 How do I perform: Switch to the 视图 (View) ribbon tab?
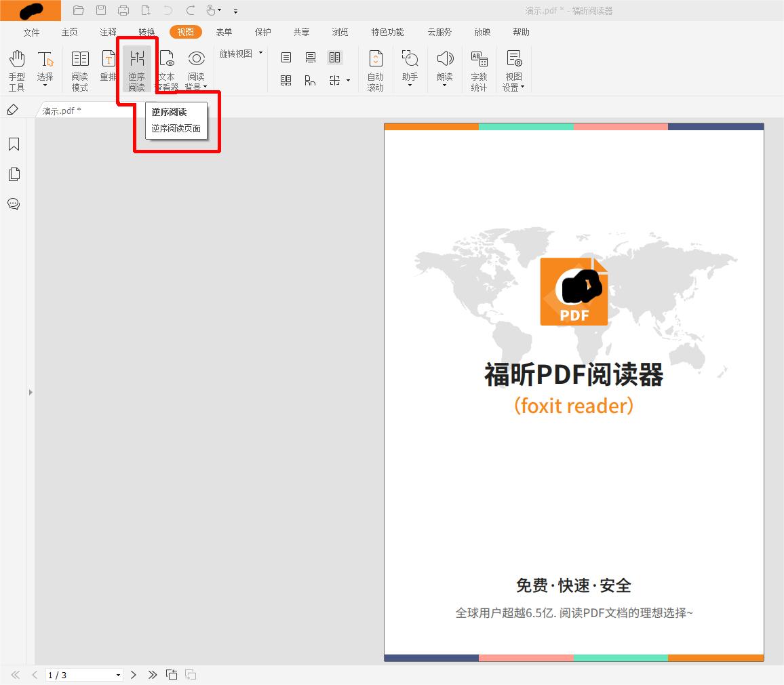185,31
